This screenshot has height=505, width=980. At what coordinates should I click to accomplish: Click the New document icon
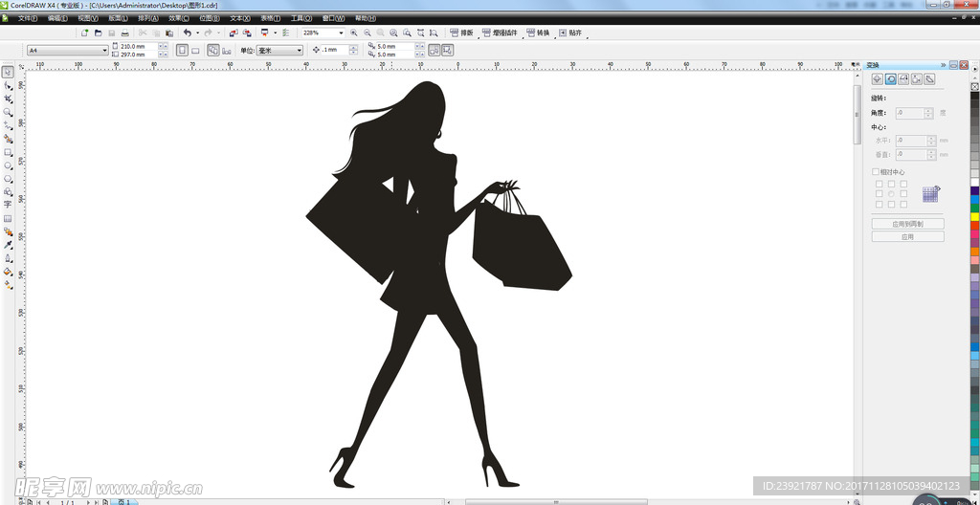point(85,33)
